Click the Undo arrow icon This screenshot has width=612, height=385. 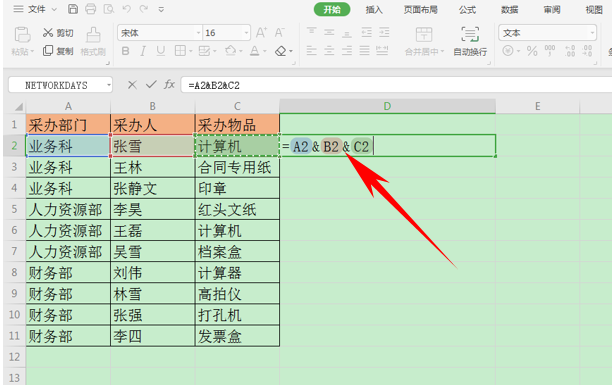tap(126, 9)
